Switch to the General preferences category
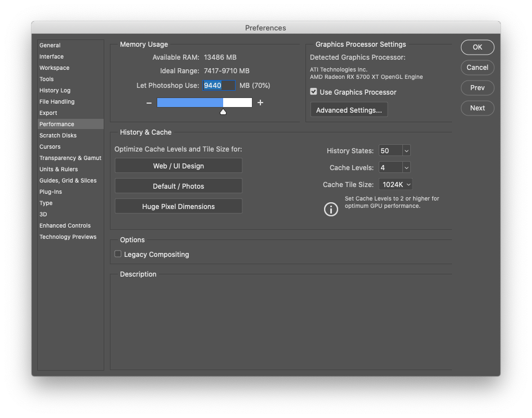 click(x=50, y=45)
